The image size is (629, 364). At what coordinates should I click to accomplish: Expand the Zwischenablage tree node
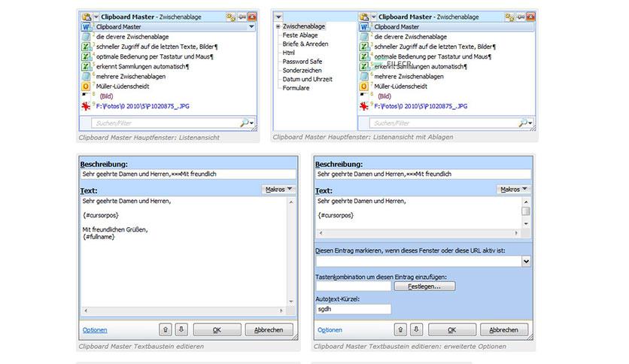(x=278, y=26)
